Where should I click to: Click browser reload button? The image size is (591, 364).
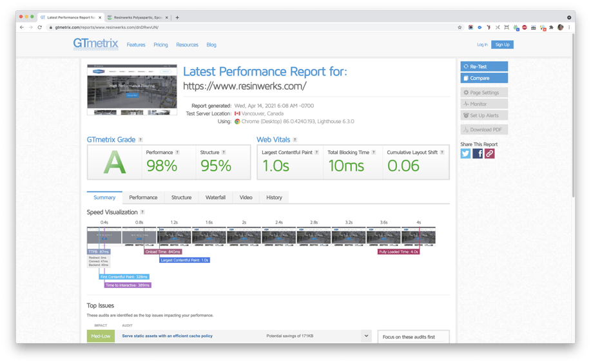[x=40, y=28]
